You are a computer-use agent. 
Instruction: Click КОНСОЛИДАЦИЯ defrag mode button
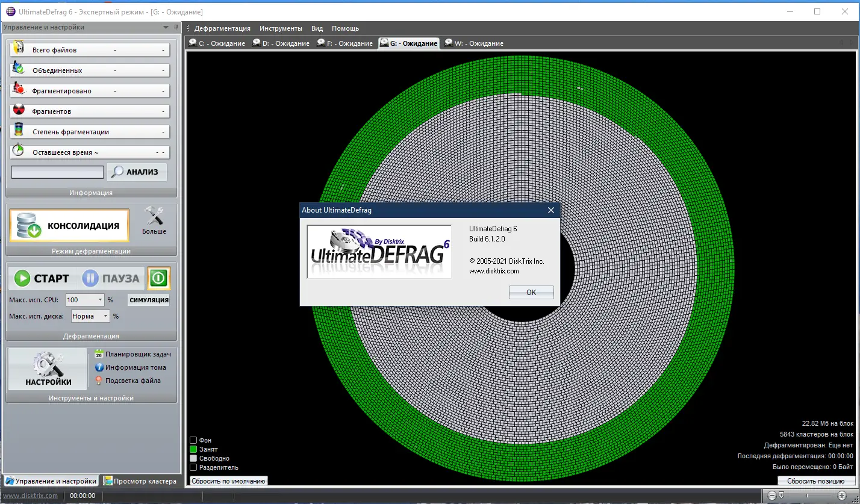tap(68, 224)
